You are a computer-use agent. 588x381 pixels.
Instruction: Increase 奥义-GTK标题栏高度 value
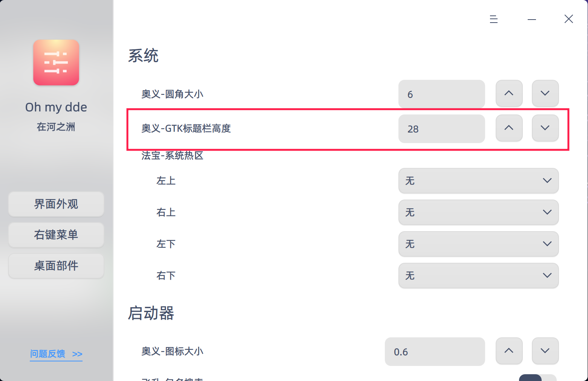click(x=509, y=128)
